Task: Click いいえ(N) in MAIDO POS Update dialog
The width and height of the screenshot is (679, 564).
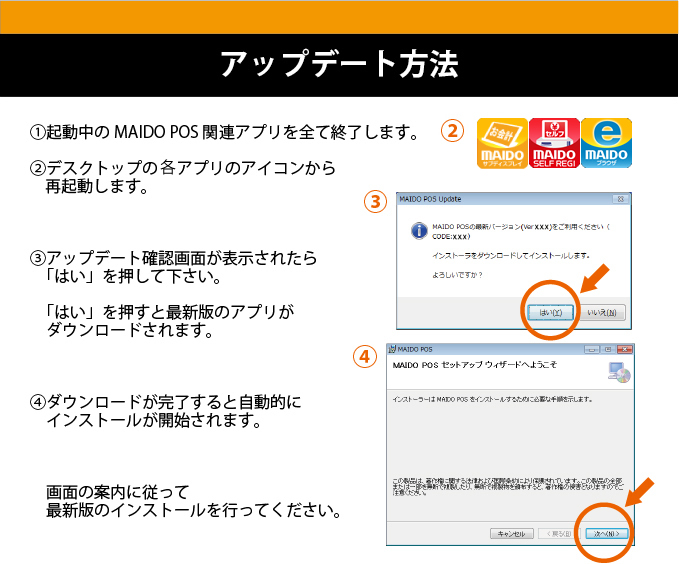Action: tap(602, 312)
